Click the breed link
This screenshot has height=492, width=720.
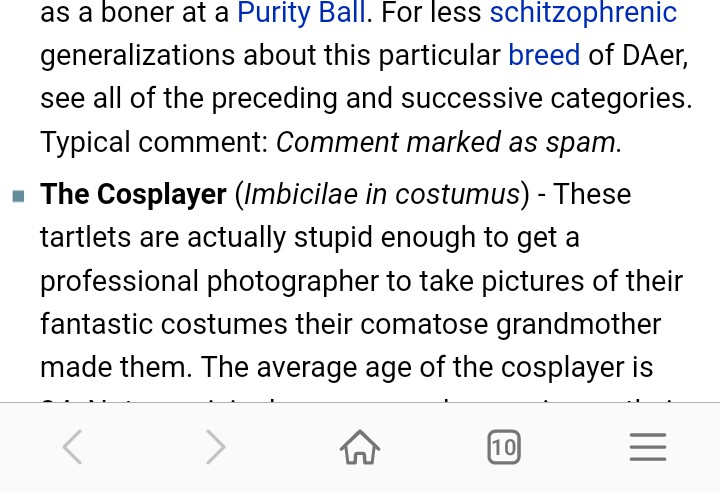[544, 55]
